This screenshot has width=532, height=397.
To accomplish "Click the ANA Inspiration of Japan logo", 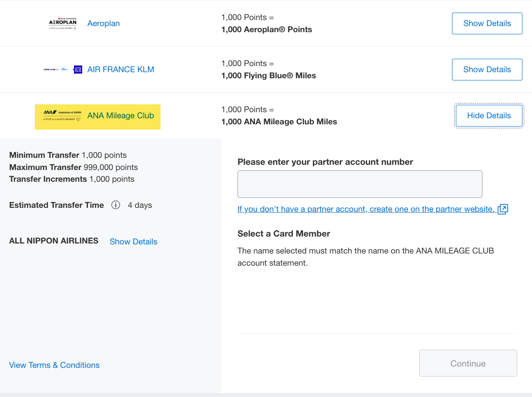I will point(62,116).
